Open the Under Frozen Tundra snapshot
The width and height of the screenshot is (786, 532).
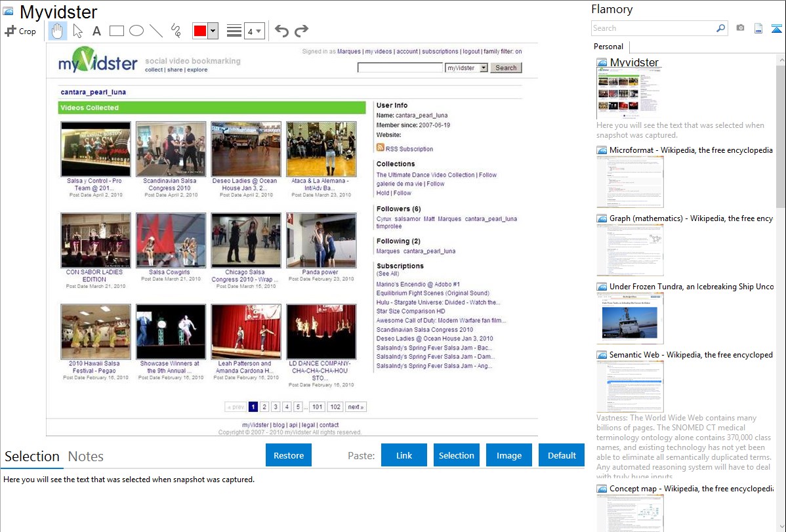pyautogui.click(x=630, y=318)
